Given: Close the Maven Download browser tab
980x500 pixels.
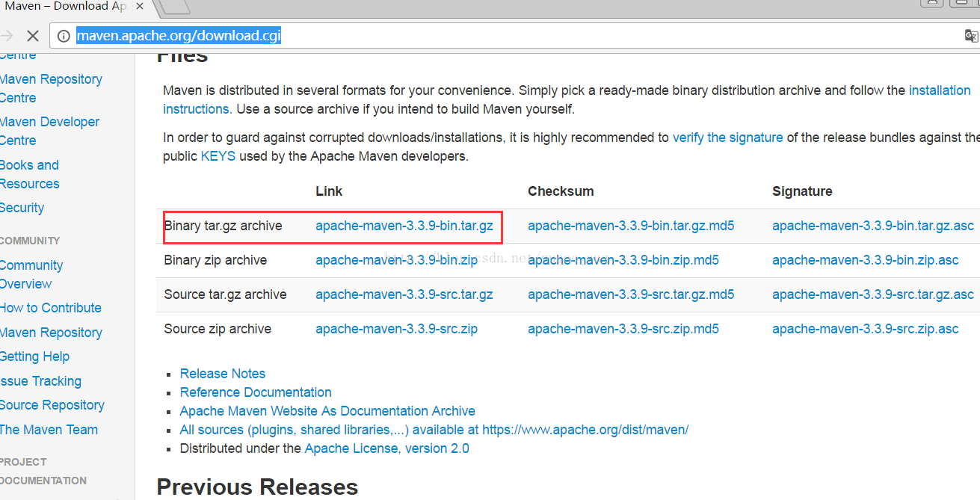Looking at the screenshot, I should click(x=140, y=7).
